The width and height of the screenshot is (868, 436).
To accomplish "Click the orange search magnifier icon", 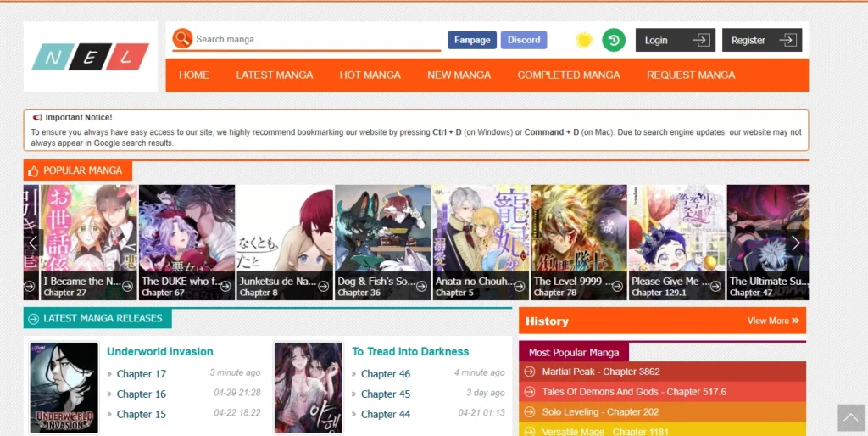I will pyautogui.click(x=182, y=39).
